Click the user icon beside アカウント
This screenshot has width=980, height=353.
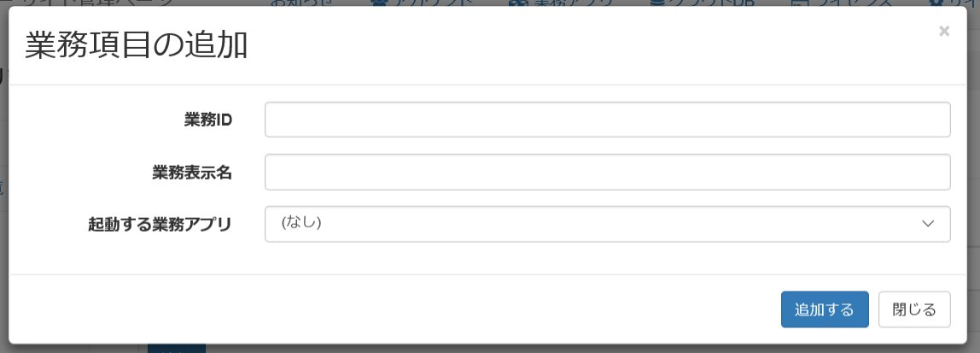(x=378, y=3)
